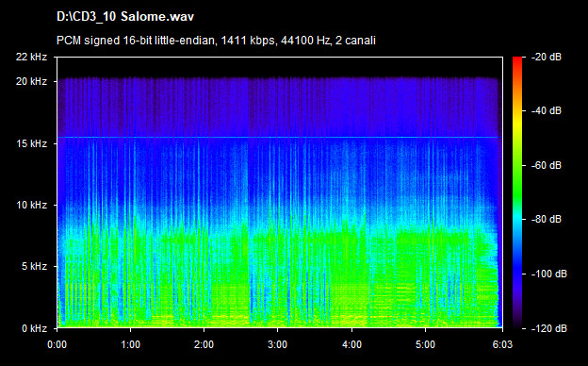Click the horizontal line near 15.5 kHz in spectrogram

tap(280, 138)
